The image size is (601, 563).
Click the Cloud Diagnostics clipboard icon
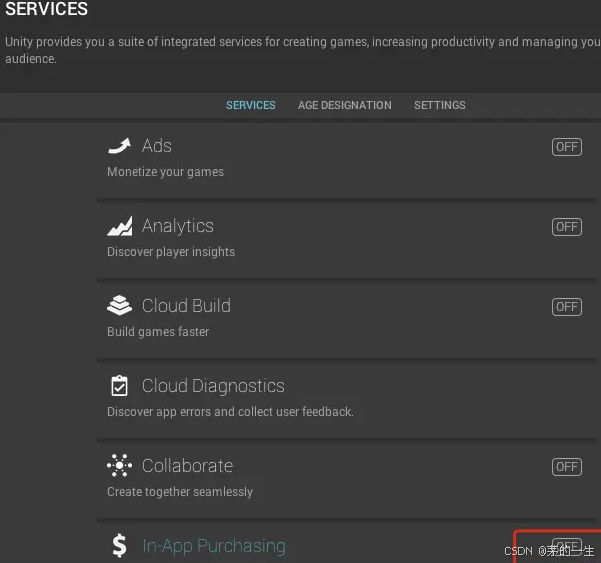[x=119, y=386]
